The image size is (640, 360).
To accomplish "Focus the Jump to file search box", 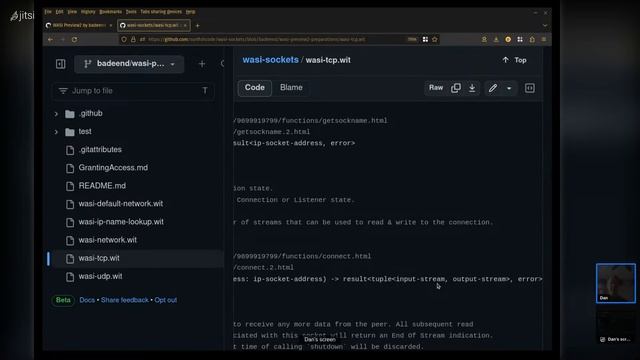I will [x=133, y=91].
